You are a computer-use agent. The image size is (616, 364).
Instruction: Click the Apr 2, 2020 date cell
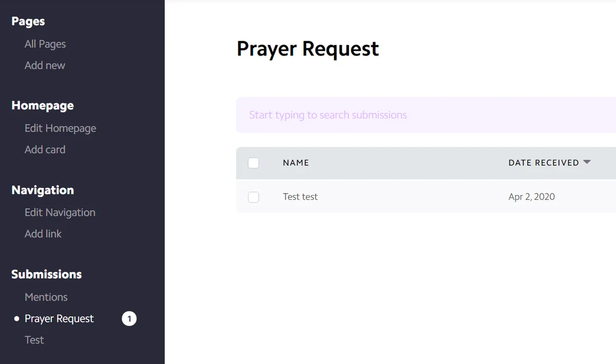pyautogui.click(x=532, y=197)
